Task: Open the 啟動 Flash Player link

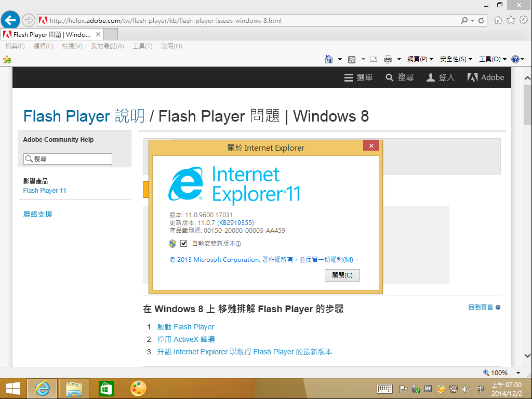Action: click(x=185, y=327)
